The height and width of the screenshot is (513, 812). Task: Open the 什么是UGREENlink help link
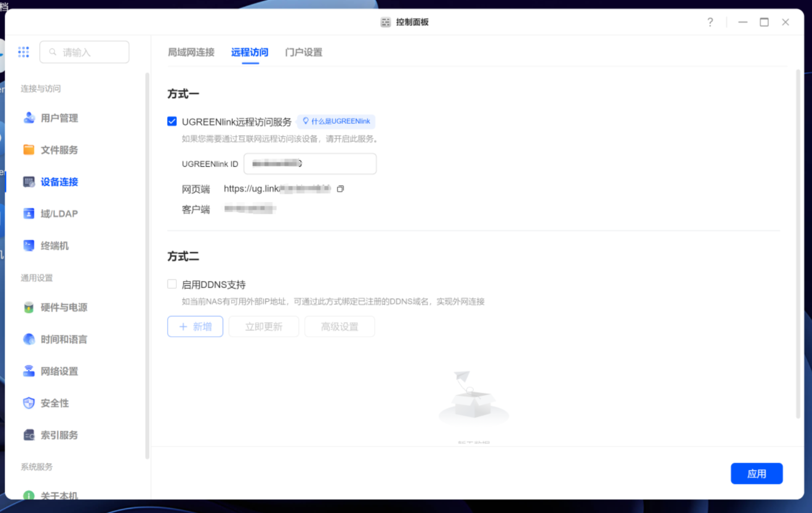[x=336, y=121]
